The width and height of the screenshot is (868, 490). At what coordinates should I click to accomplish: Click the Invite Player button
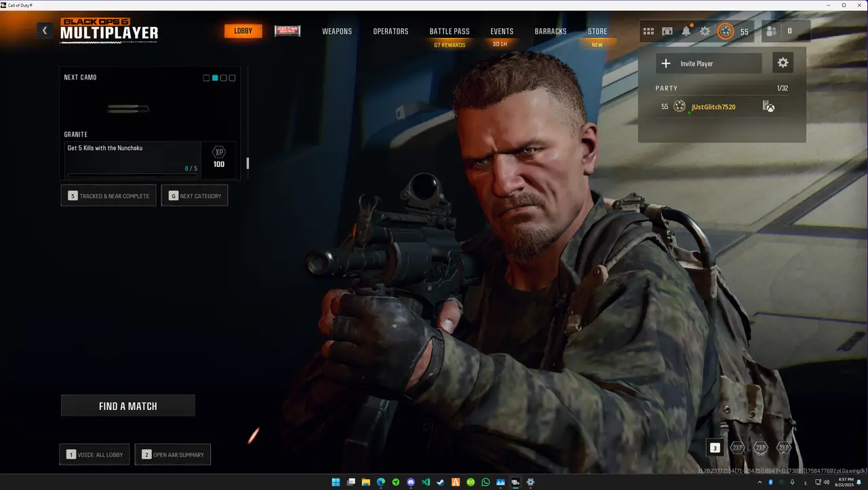click(709, 63)
